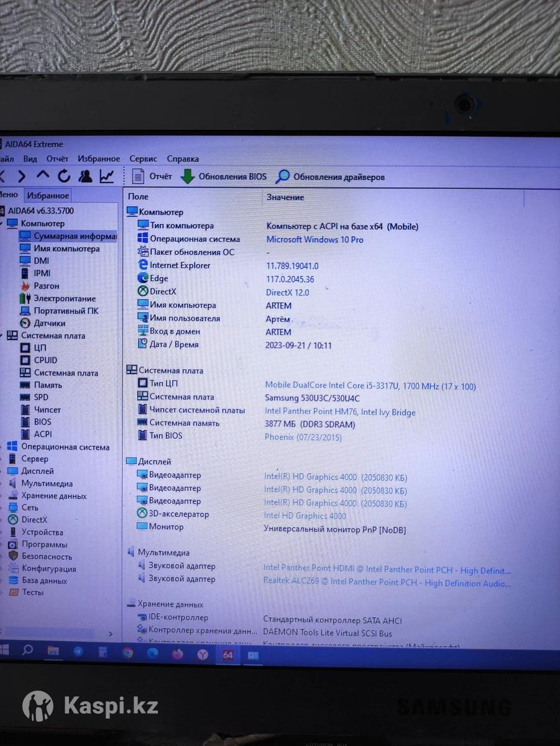
Task: Open the Вид menu
Action: [x=30, y=159]
